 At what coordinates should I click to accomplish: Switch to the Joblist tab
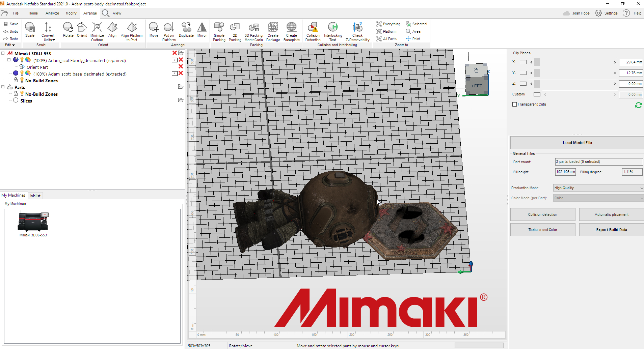pos(35,196)
